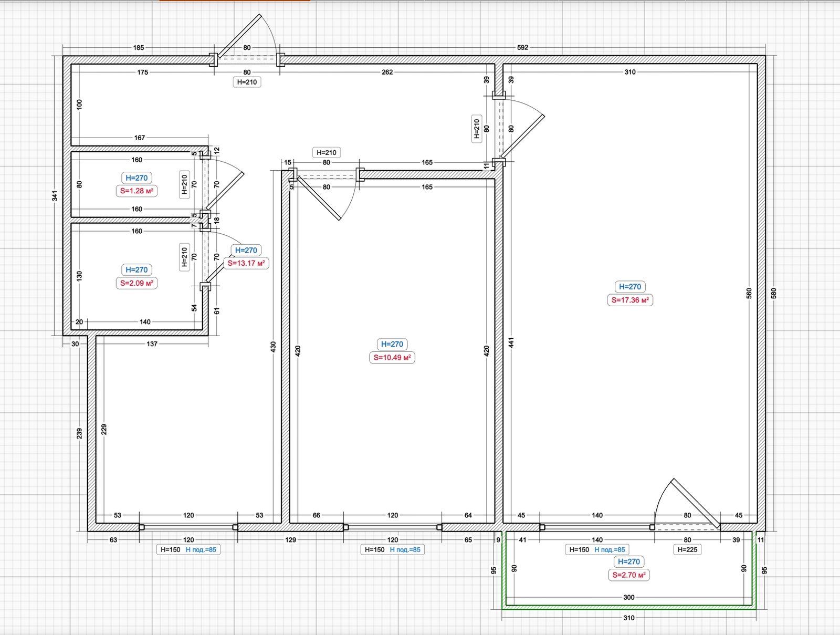
Task: Click the H=270 label above S=17.36 м²
Action: click(630, 287)
